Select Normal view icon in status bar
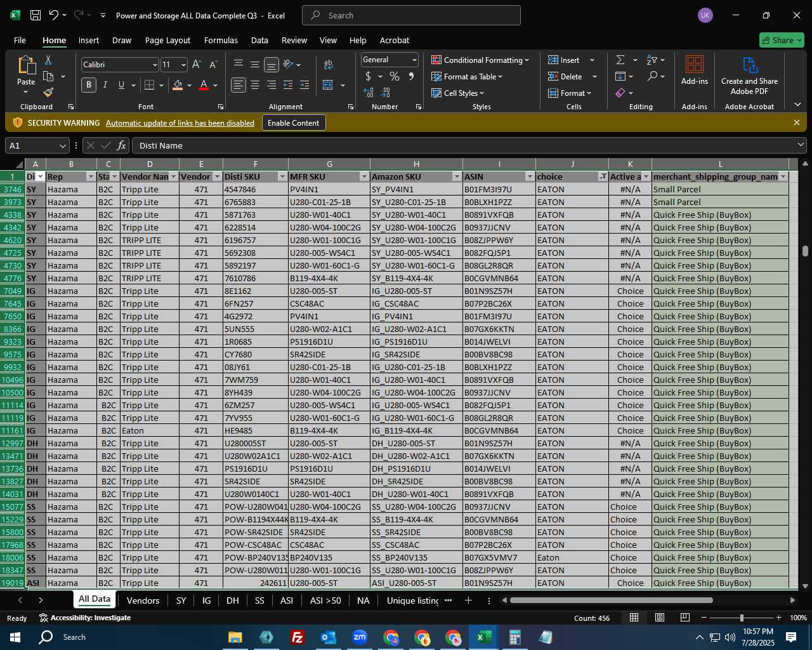The image size is (812, 650). 634,618
